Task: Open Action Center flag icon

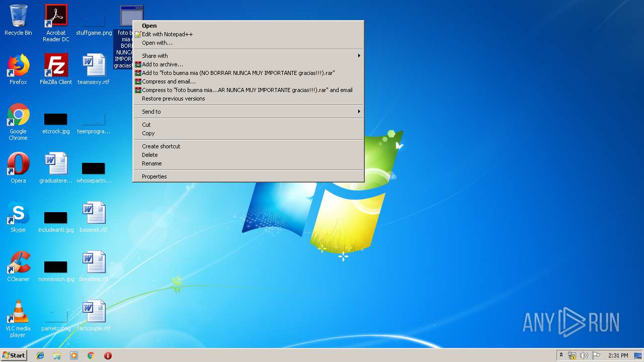Action: [x=596, y=355]
